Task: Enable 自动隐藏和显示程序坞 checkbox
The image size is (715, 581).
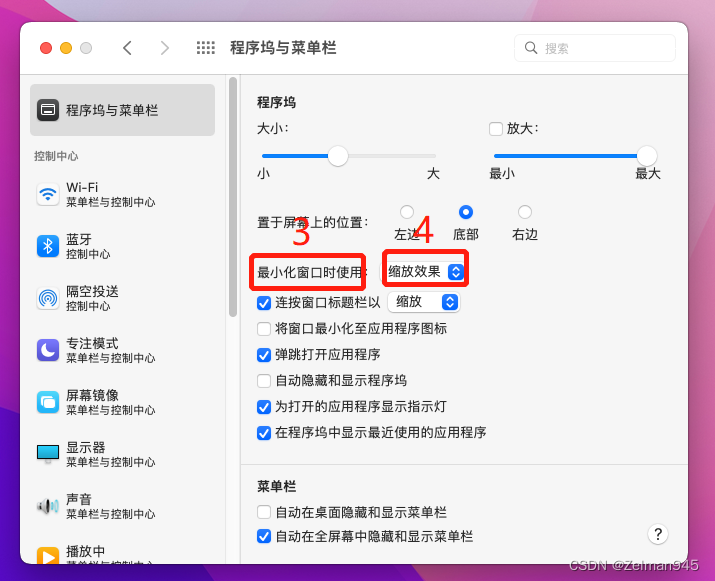Action: 264,381
